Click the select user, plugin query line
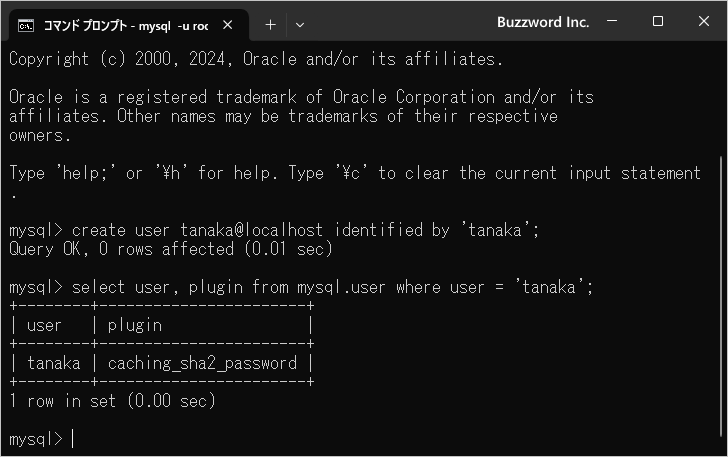 click(x=301, y=287)
